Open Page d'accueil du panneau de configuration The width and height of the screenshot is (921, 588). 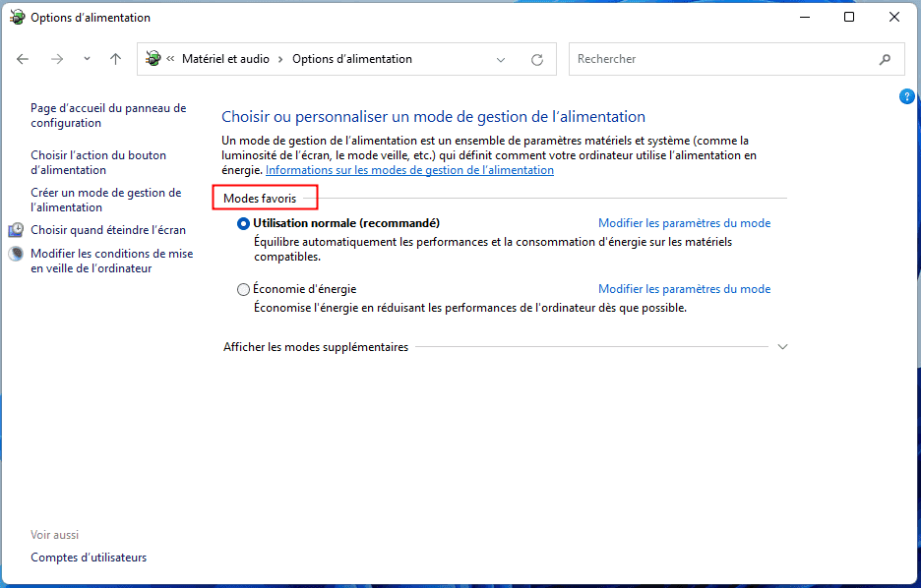[x=108, y=115]
